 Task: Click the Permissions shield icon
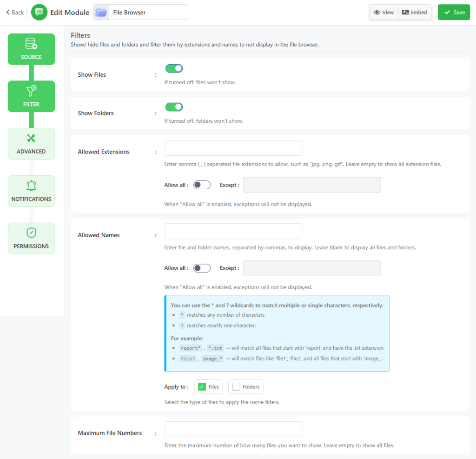click(x=31, y=233)
